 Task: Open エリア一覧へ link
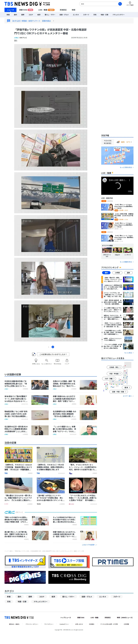tap(128, 396)
